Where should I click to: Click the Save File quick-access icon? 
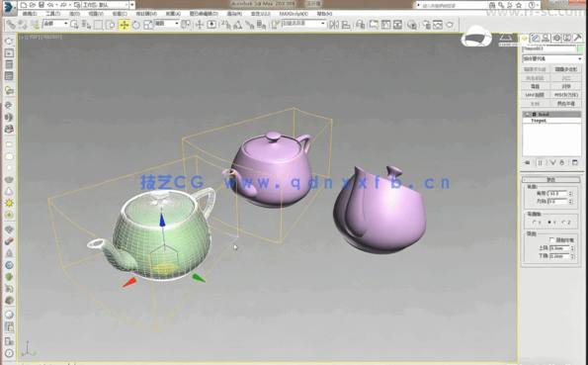[x=42, y=5]
